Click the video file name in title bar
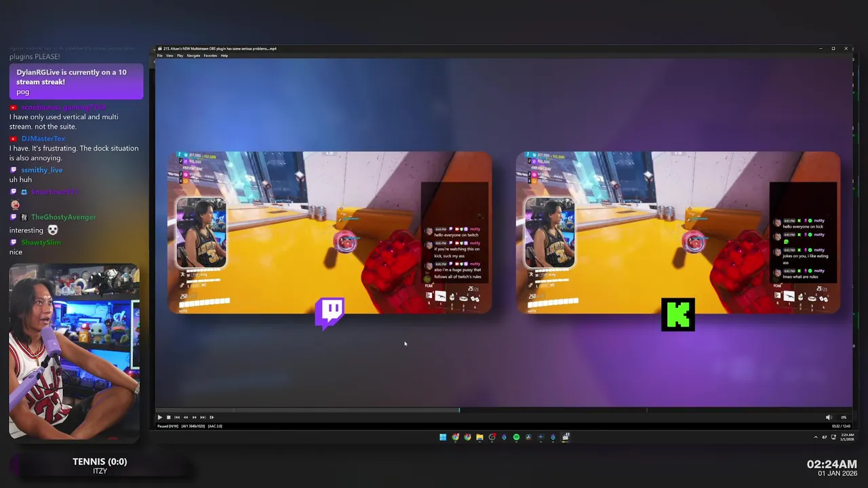868x488 pixels. tap(220, 49)
